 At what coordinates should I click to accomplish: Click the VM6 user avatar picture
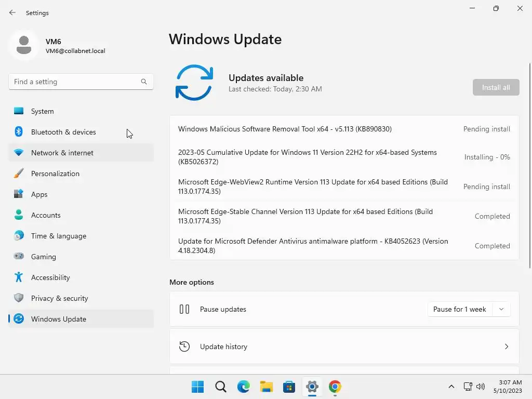pos(24,45)
